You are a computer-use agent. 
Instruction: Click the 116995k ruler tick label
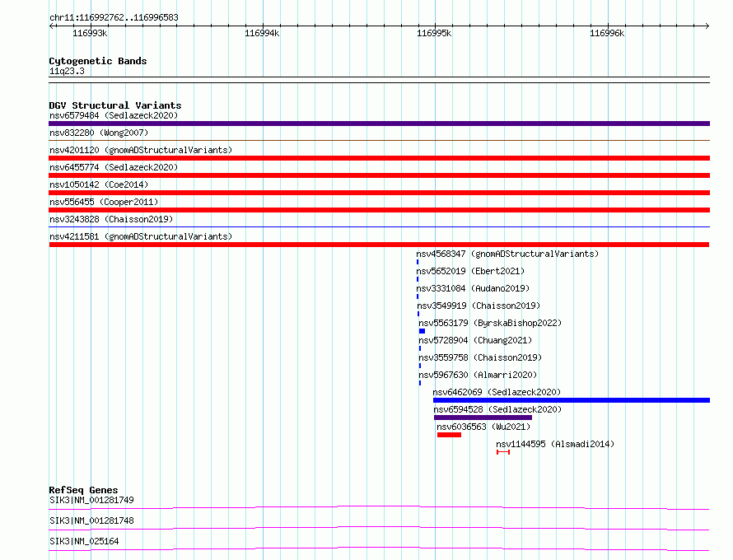pyautogui.click(x=434, y=33)
